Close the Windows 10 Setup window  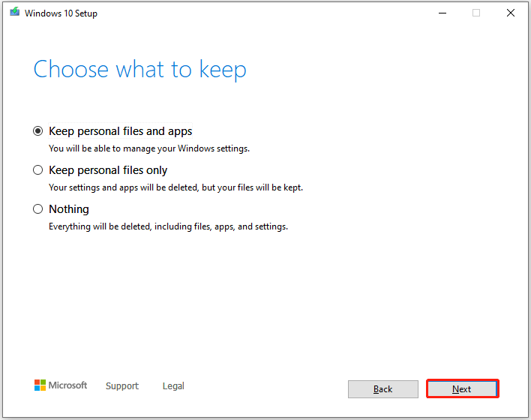click(511, 13)
